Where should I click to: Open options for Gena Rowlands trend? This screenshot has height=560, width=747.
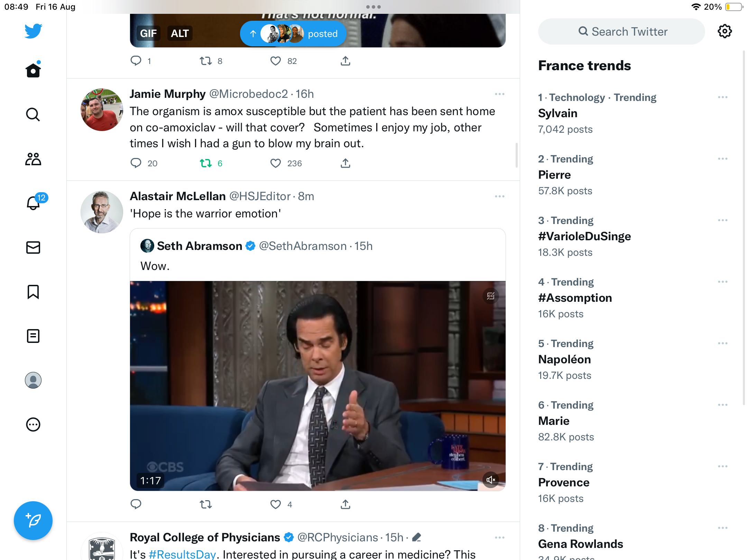pyautogui.click(x=723, y=528)
